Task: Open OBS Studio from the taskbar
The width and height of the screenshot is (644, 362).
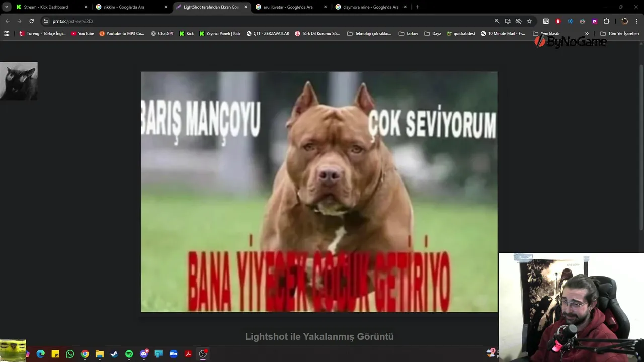Action: click(203, 354)
